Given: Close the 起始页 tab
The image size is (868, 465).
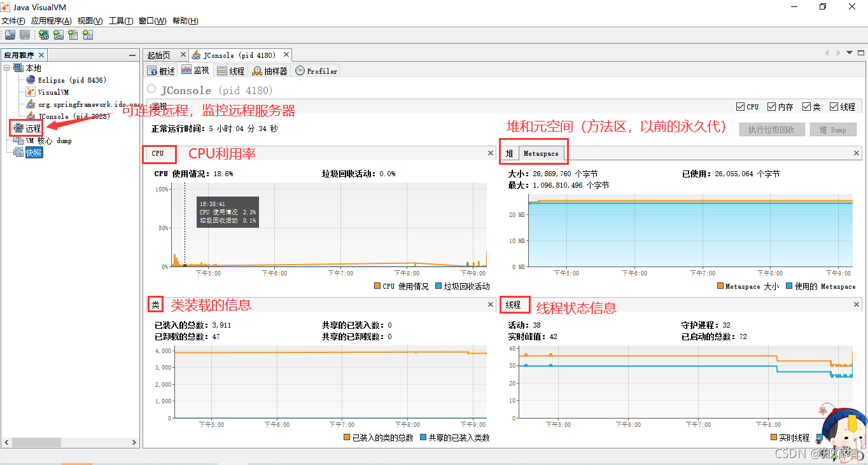Looking at the screenshot, I should 183,55.
